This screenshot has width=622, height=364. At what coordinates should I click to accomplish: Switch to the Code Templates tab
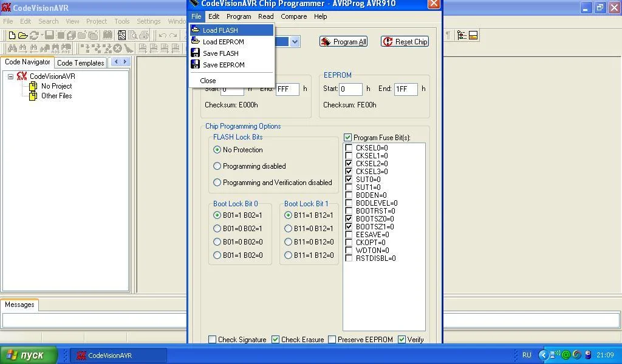tap(81, 62)
